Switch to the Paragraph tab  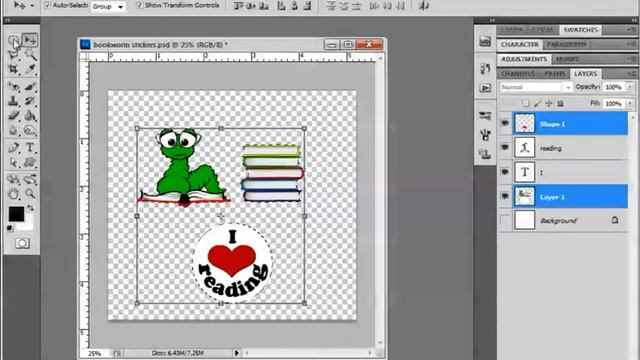(567, 44)
